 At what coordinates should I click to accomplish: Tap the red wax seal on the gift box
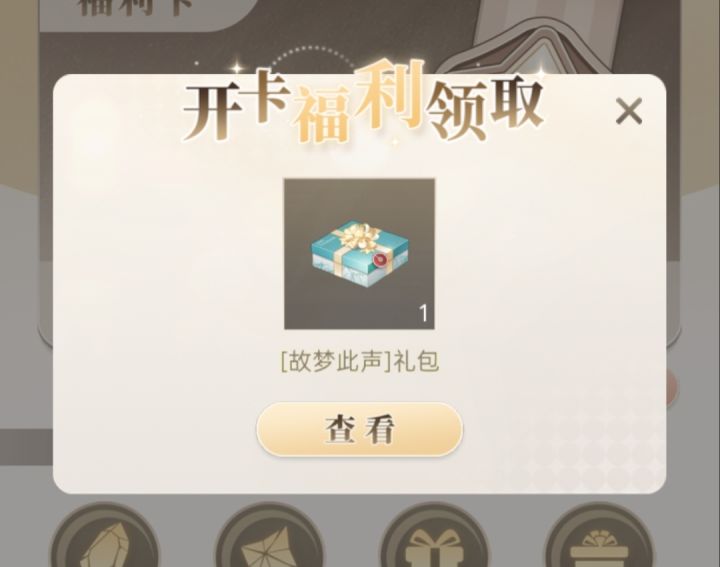[380, 260]
